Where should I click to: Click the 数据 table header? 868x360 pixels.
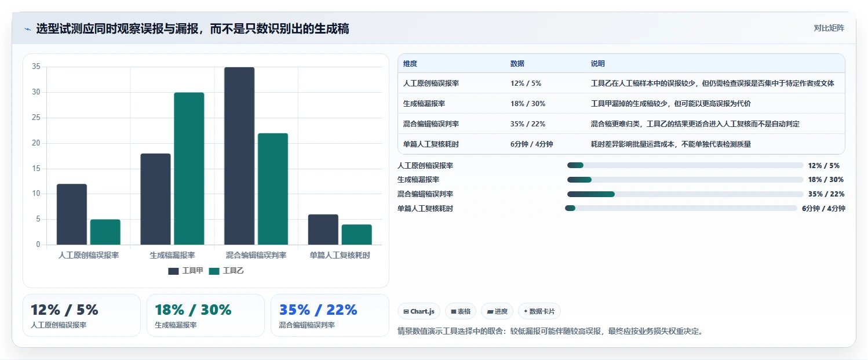[x=517, y=64]
